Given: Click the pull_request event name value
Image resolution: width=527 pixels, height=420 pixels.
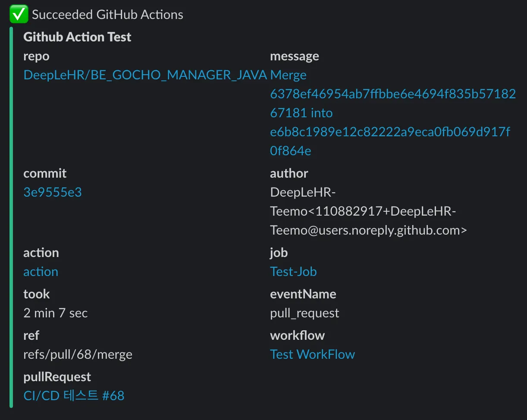Looking at the screenshot, I should click(304, 313).
